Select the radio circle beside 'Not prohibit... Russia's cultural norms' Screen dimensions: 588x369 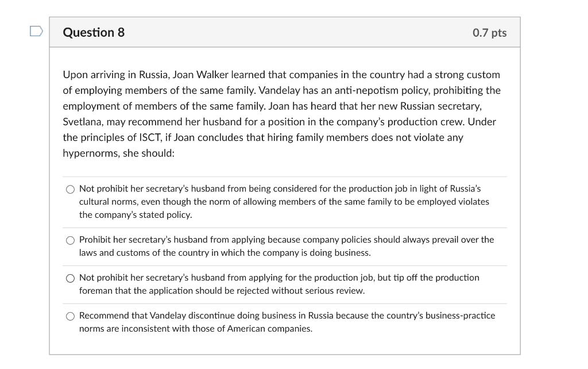70,189
